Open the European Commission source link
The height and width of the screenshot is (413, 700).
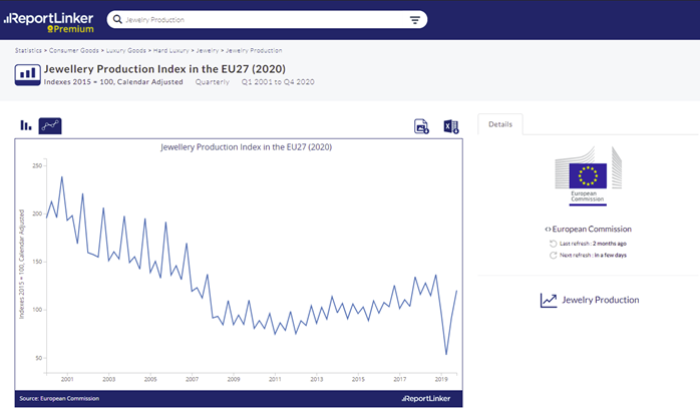[590, 229]
